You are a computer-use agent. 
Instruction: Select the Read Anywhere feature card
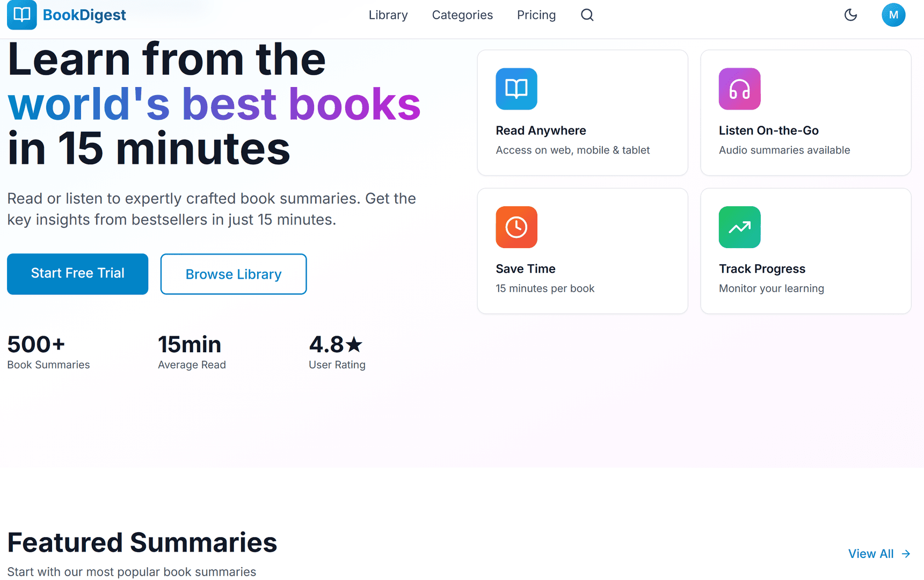click(582, 112)
